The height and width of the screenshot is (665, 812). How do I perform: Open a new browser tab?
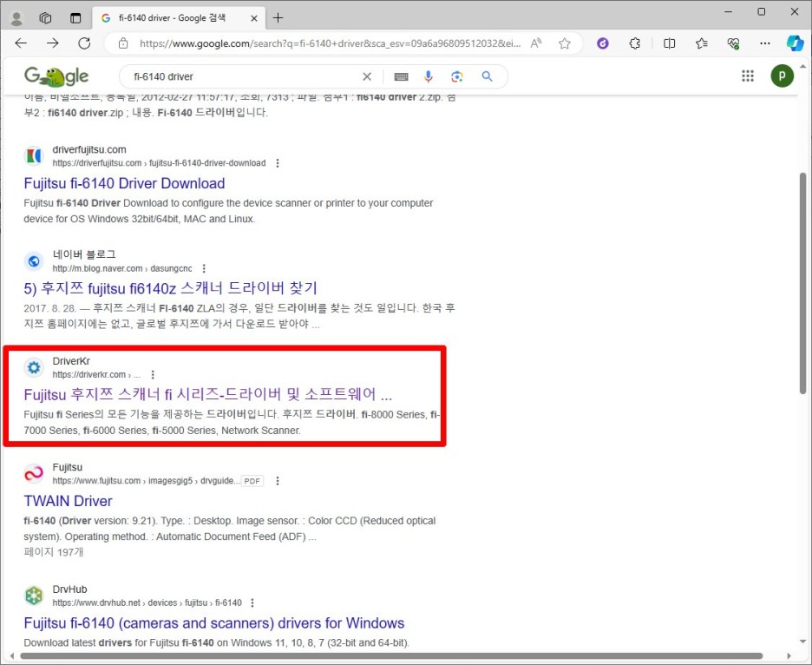coord(278,18)
